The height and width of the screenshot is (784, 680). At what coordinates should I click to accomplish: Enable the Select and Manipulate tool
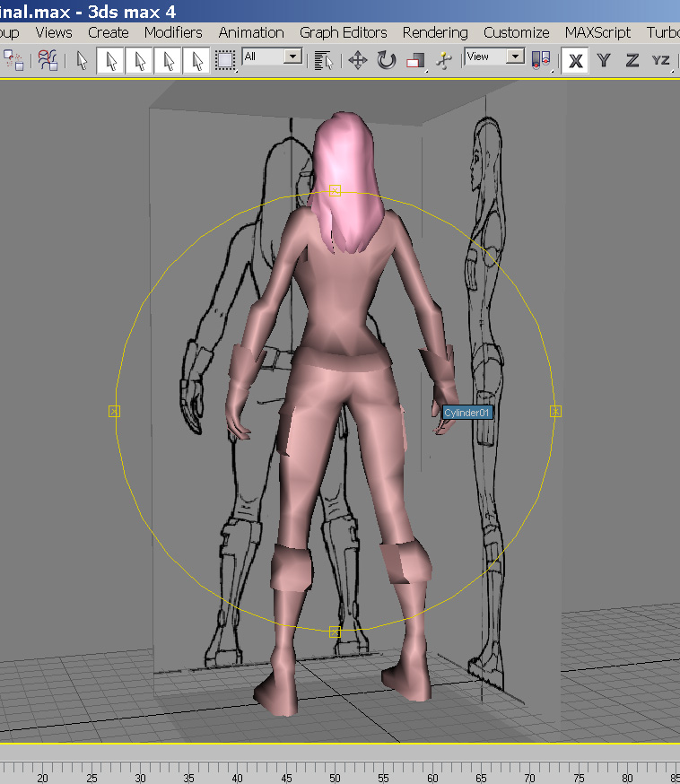[x=443, y=60]
